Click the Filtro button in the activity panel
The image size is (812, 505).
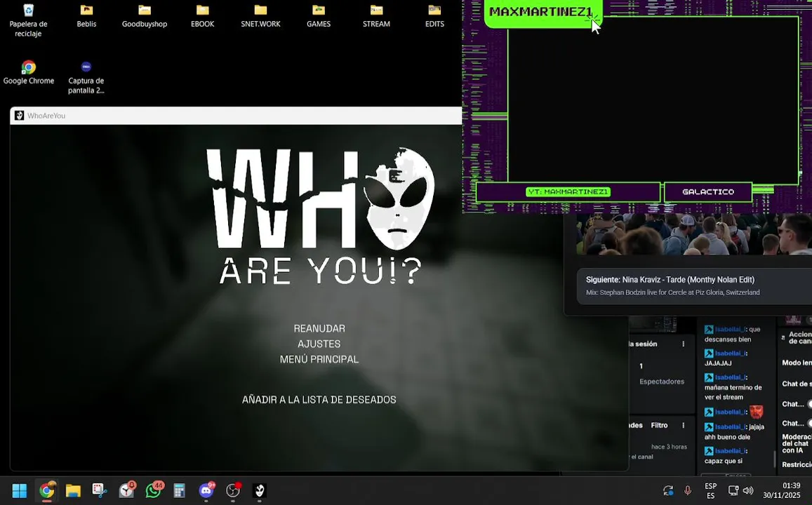pyautogui.click(x=659, y=425)
